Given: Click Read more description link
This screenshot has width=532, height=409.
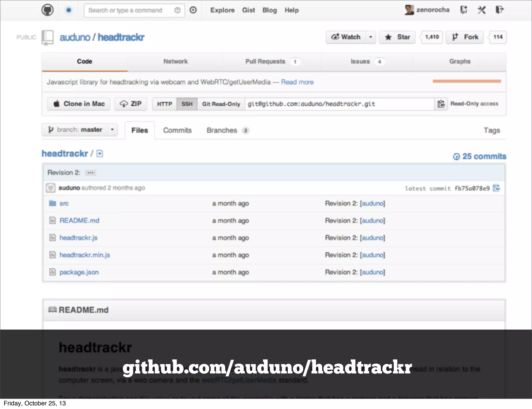Looking at the screenshot, I should click(x=297, y=82).
